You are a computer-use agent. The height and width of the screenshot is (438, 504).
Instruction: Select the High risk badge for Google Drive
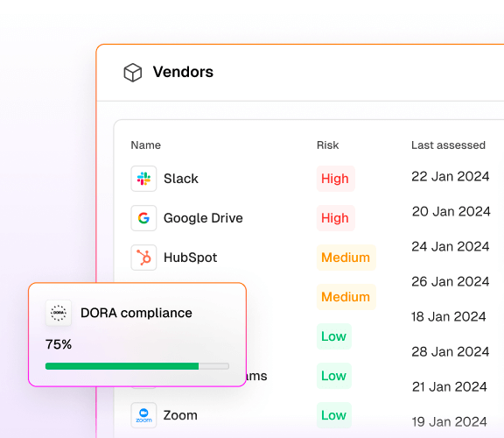click(x=336, y=218)
